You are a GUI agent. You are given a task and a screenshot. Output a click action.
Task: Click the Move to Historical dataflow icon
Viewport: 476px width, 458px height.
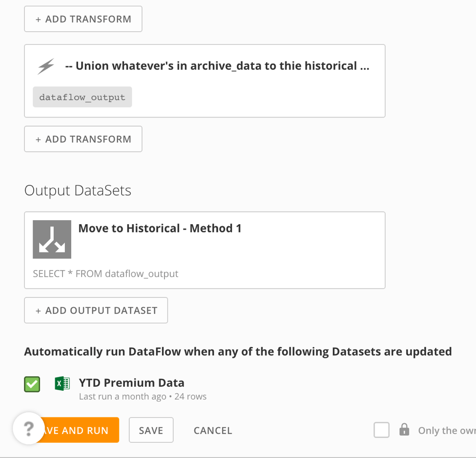52,239
